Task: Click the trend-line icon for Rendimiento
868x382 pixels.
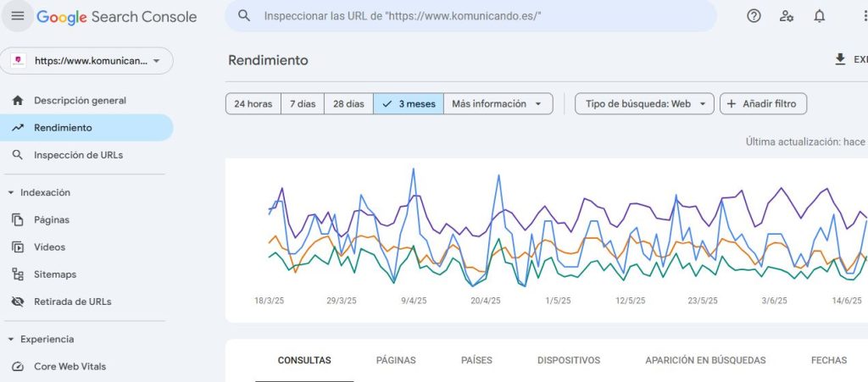Action: [18, 128]
